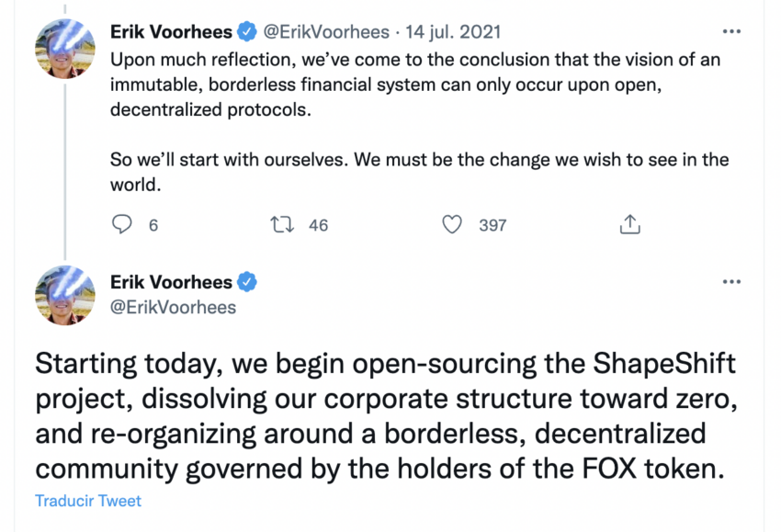
Task: Click the share upload icon
Action: (x=630, y=224)
